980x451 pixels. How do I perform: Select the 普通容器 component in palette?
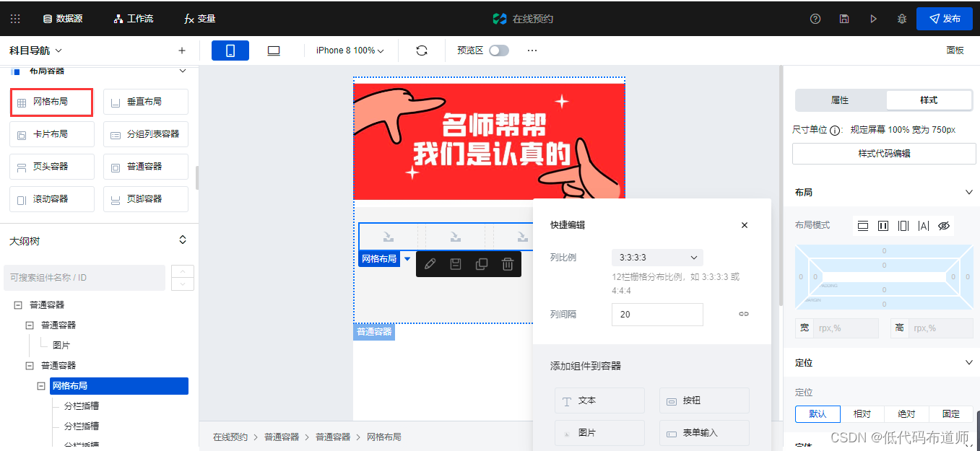[146, 167]
